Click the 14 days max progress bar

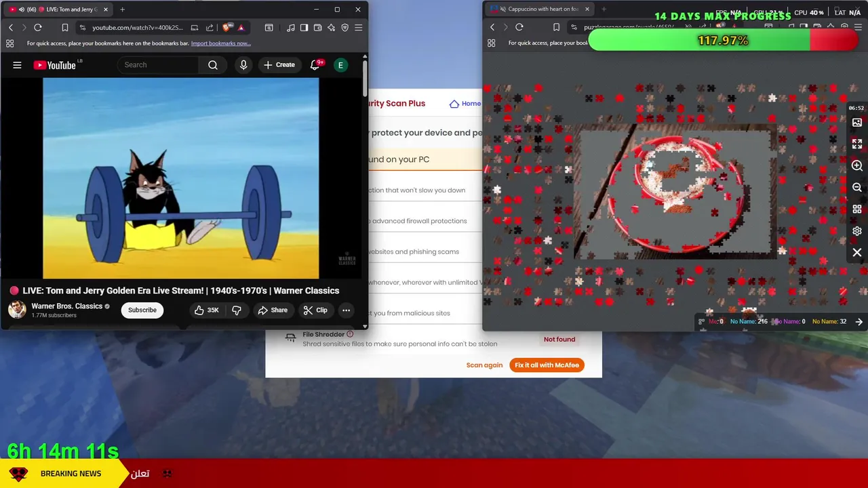724,41
